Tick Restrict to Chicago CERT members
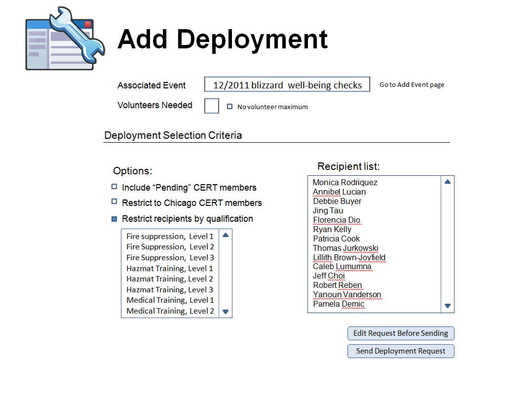The height and width of the screenshot is (400, 532). (114, 201)
